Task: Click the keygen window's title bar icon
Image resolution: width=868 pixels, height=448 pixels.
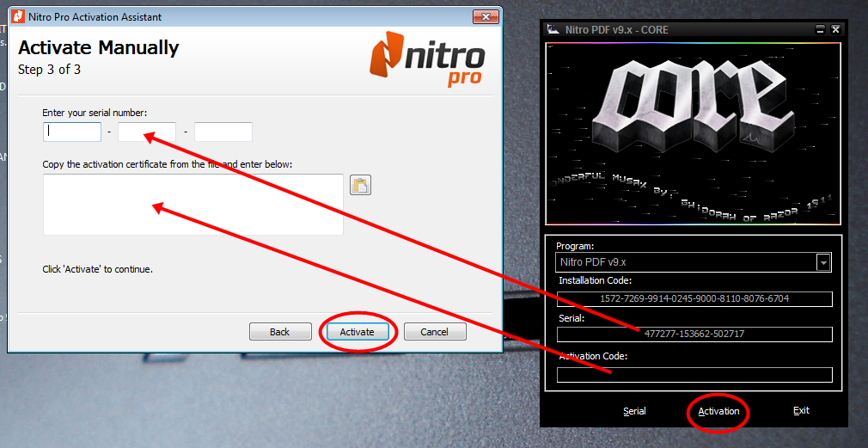Action: 552,29
